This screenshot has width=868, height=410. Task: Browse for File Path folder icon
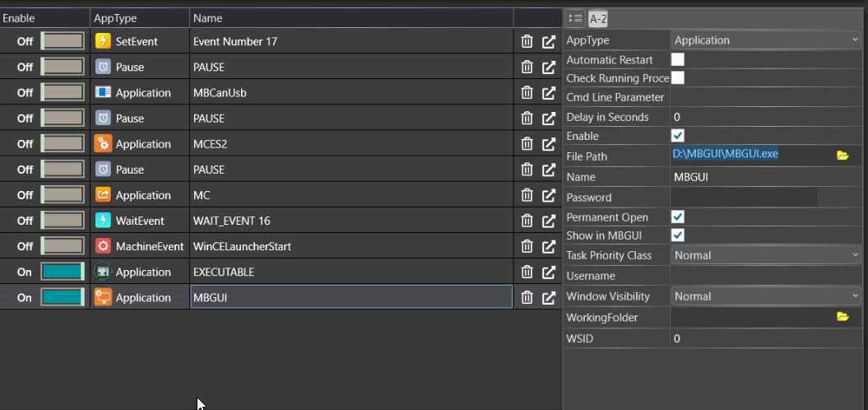pyautogui.click(x=842, y=156)
